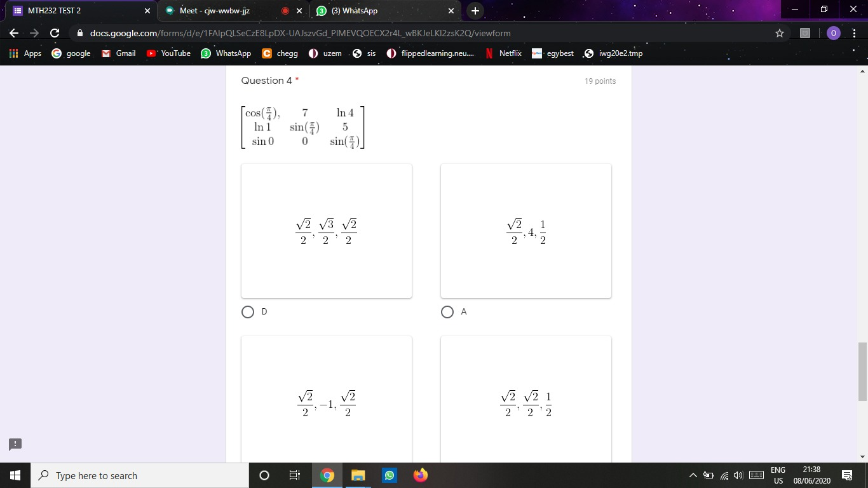The image size is (868, 488).
Task: Open the Netflix bookmark
Action: point(503,53)
